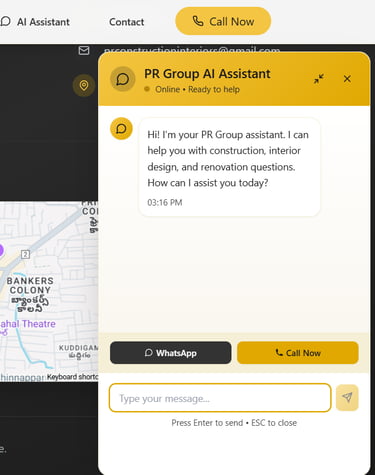Screen dimensions: 375x475
Task: Click the chat bubble icon in the chat header
Action: click(123, 79)
